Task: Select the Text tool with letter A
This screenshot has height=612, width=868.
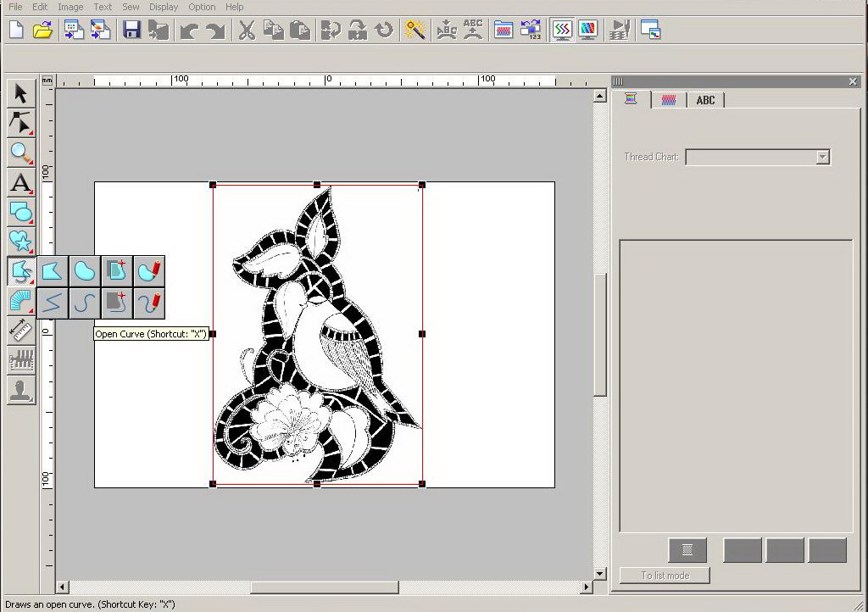Action: click(x=20, y=182)
